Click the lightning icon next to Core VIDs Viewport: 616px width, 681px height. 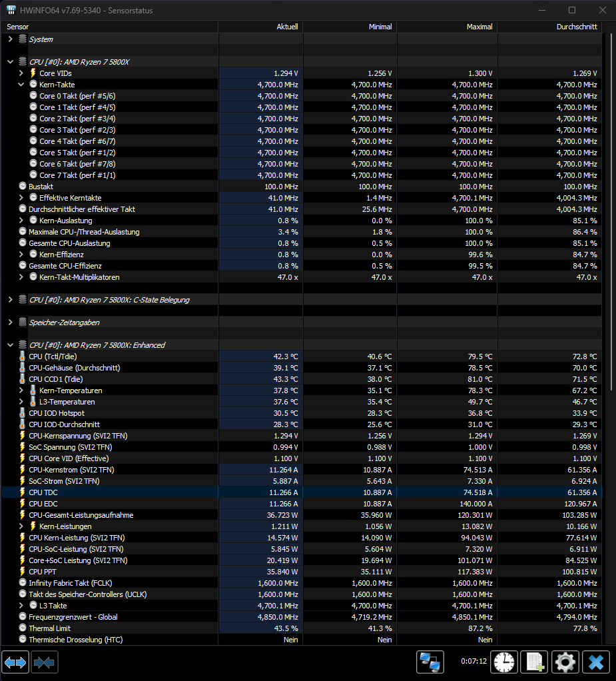(33, 73)
